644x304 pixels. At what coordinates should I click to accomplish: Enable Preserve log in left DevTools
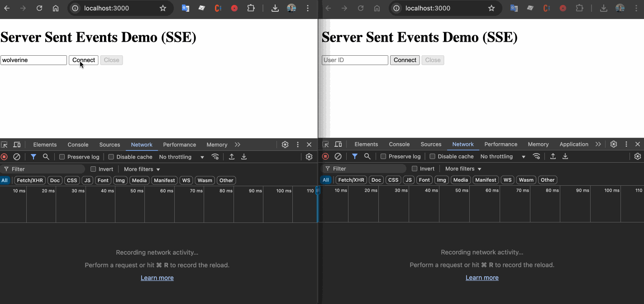click(x=62, y=157)
